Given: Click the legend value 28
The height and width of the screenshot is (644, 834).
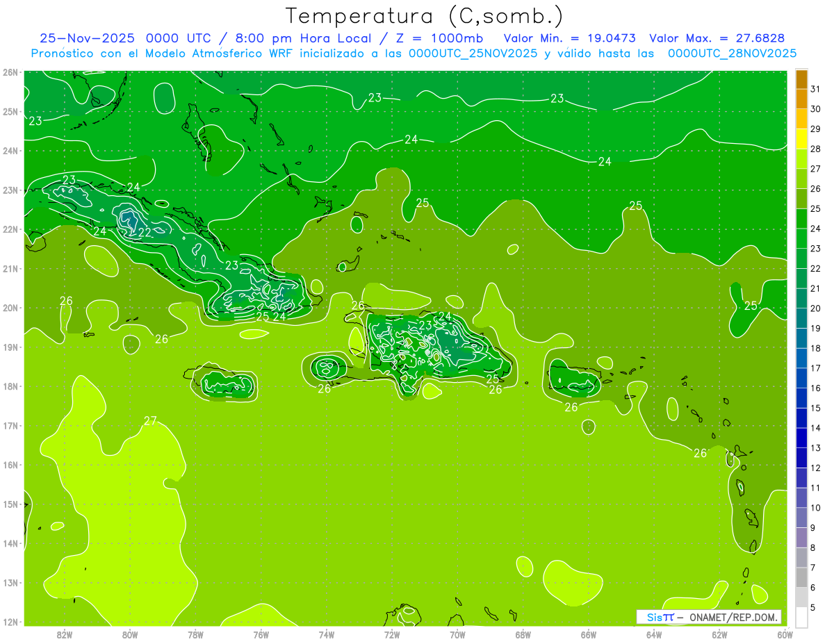Looking at the screenshot, I should click(816, 149).
